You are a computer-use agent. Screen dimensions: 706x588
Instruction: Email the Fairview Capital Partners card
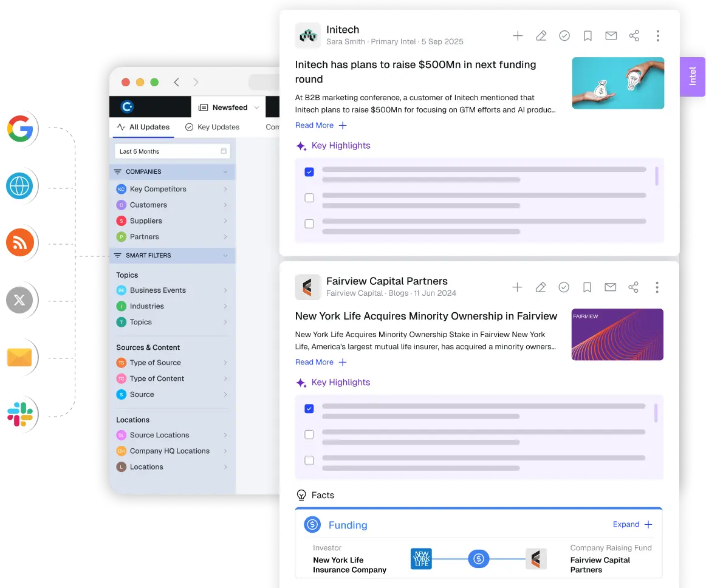click(x=611, y=287)
